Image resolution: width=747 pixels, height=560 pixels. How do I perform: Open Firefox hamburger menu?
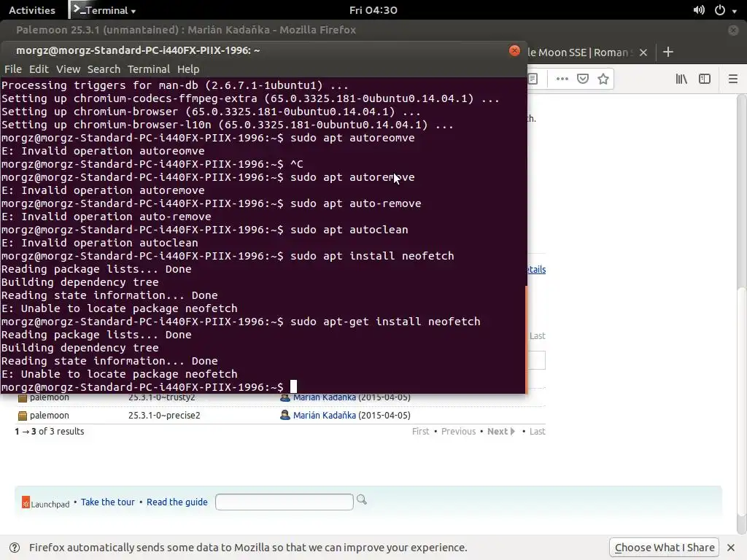(733, 79)
